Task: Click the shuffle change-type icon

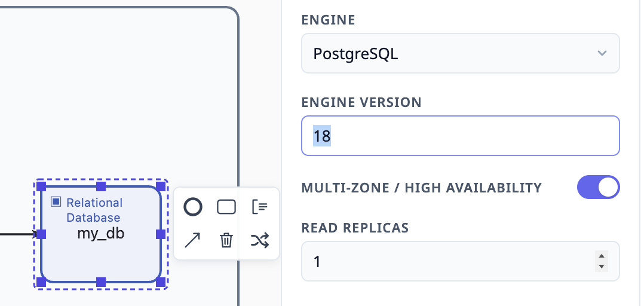Action: (x=259, y=240)
